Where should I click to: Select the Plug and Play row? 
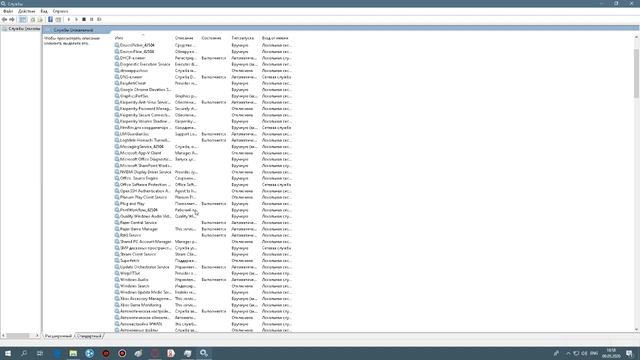(x=203, y=204)
